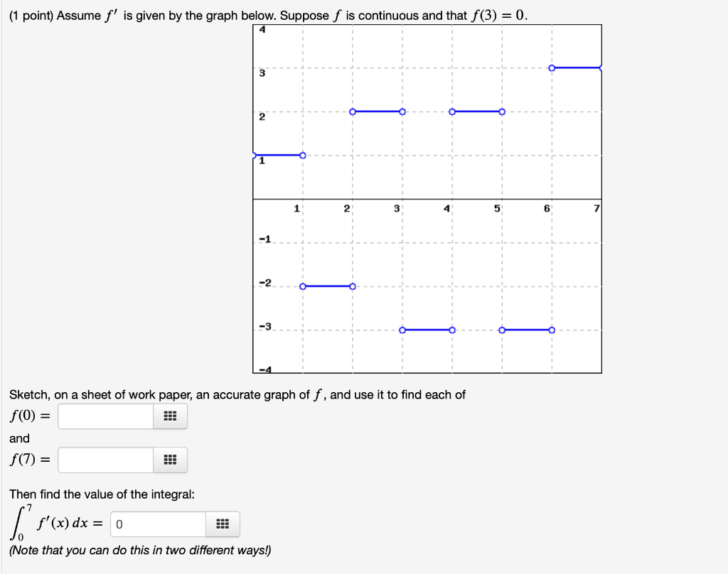Click the integral expression below 'Then find the value'
The height and width of the screenshot is (574, 728).
[x=53, y=522]
